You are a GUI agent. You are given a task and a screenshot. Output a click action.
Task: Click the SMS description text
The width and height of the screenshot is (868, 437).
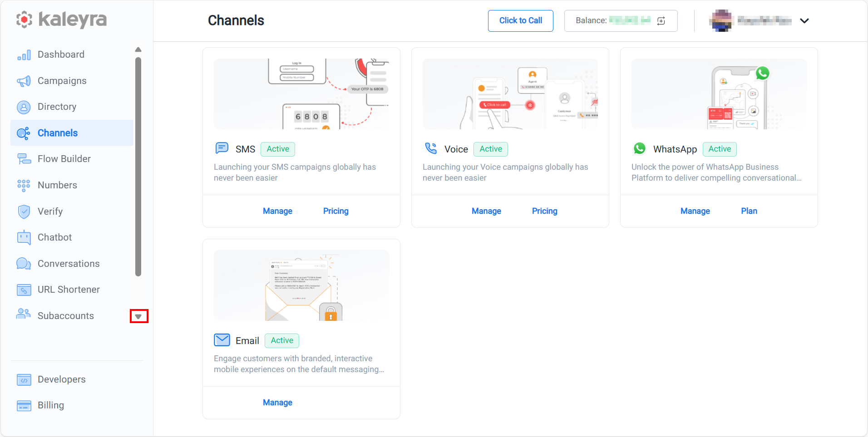[x=295, y=172]
